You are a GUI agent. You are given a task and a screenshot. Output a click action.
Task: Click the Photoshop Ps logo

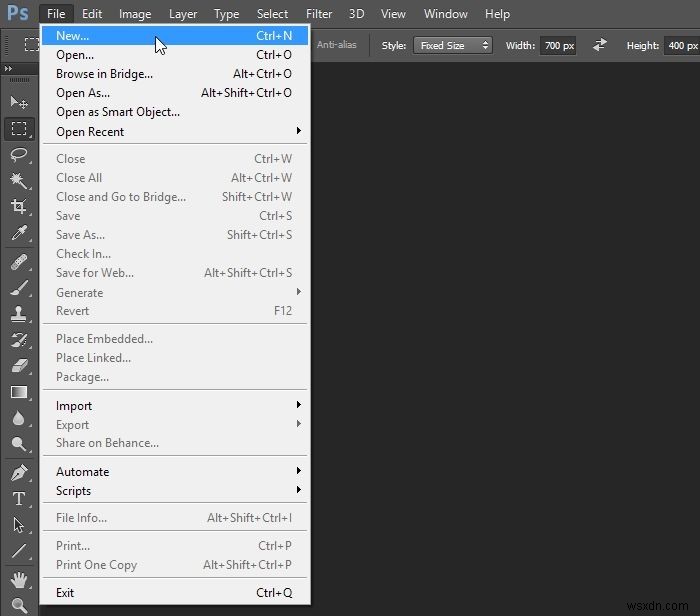click(18, 13)
